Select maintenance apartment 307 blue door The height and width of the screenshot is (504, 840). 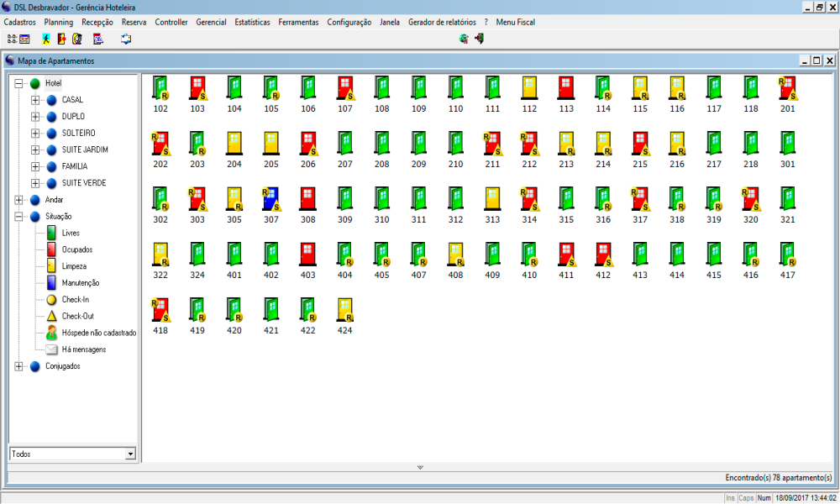point(271,199)
